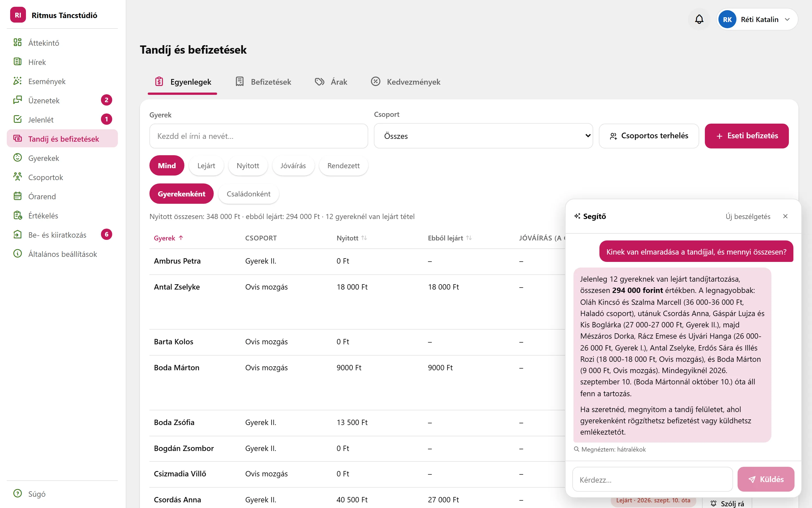Screen dimensions: 812x508
Task: Sort table by Ebből lejárt column
Action: click(450, 238)
